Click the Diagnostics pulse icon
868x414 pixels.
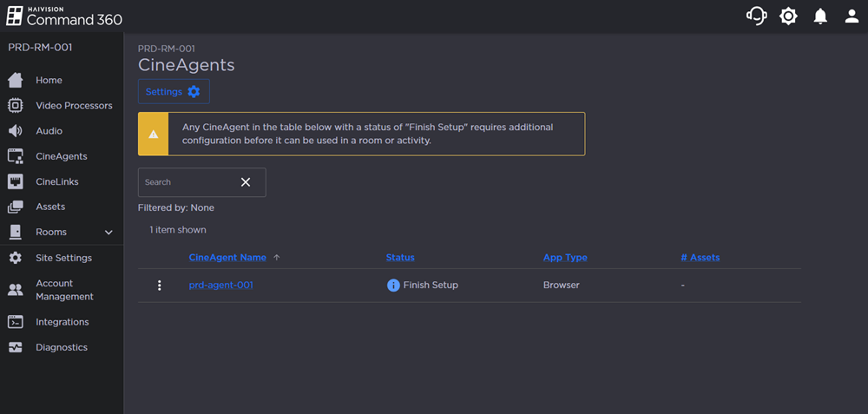coord(16,347)
